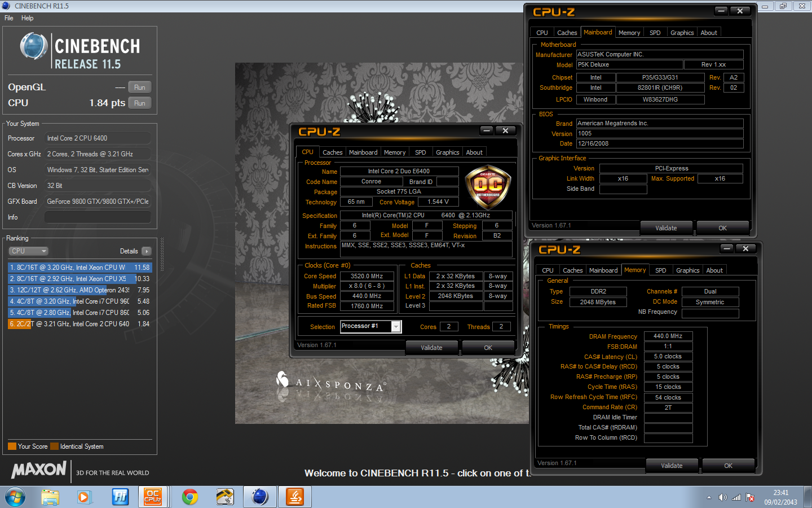Click Validate in the center CPU-Z window

pyautogui.click(x=431, y=348)
